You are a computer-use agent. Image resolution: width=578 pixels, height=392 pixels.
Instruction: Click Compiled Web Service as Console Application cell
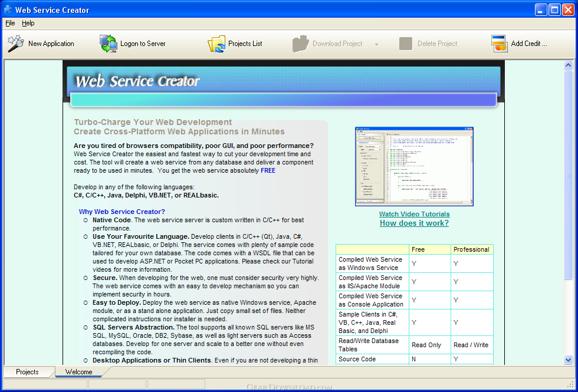pyautogui.click(x=372, y=300)
